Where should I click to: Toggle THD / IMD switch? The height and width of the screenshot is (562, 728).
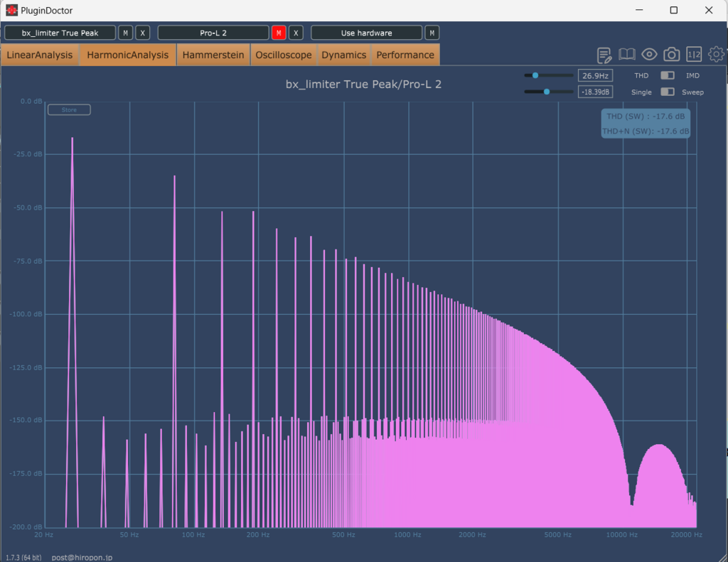667,75
